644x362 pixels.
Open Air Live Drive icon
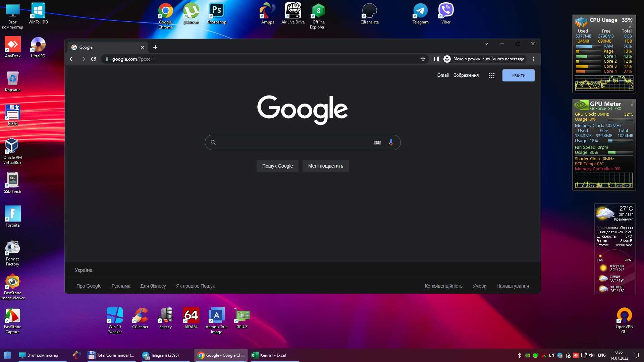[x=293, y=13]
